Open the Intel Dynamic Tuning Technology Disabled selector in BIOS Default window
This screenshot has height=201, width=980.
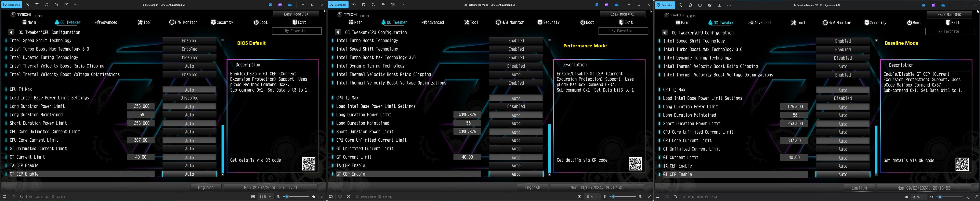tap(190, 58)
